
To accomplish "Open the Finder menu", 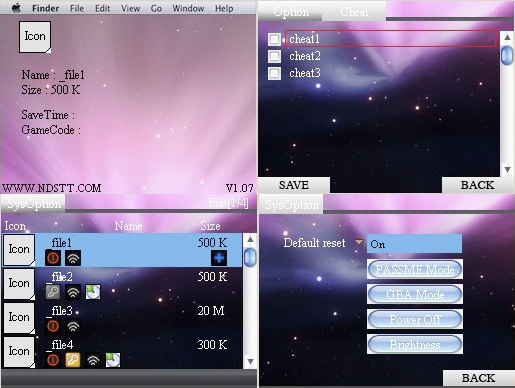I will pos(45,8).
